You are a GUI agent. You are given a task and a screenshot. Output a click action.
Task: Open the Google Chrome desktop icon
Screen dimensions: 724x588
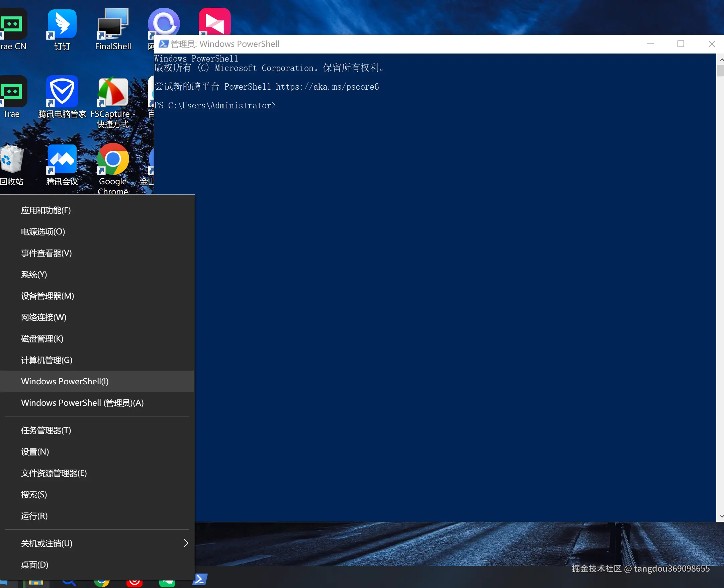click(113, 159)
